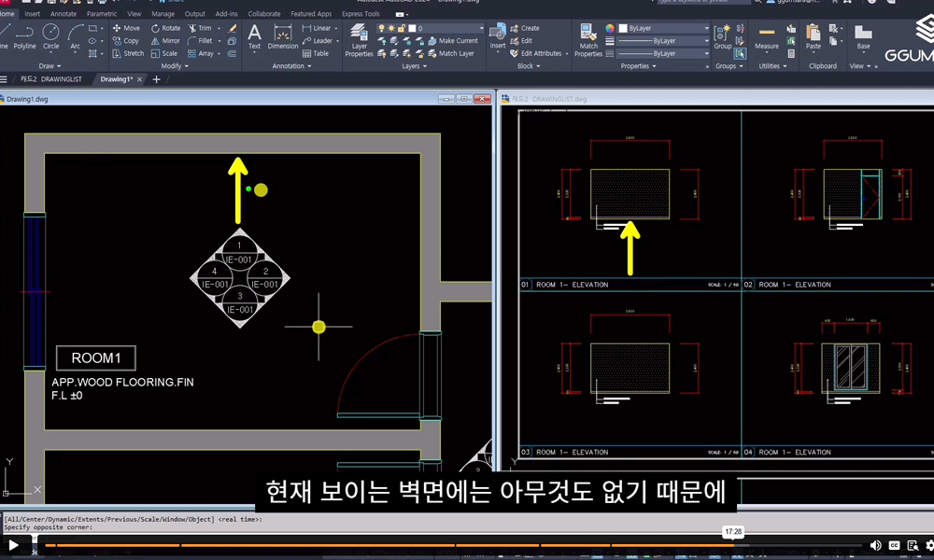This screenshot has width=934, height=560.
Task: Toggle layer on/off lightbulb icon
Action: coord(381,28)
